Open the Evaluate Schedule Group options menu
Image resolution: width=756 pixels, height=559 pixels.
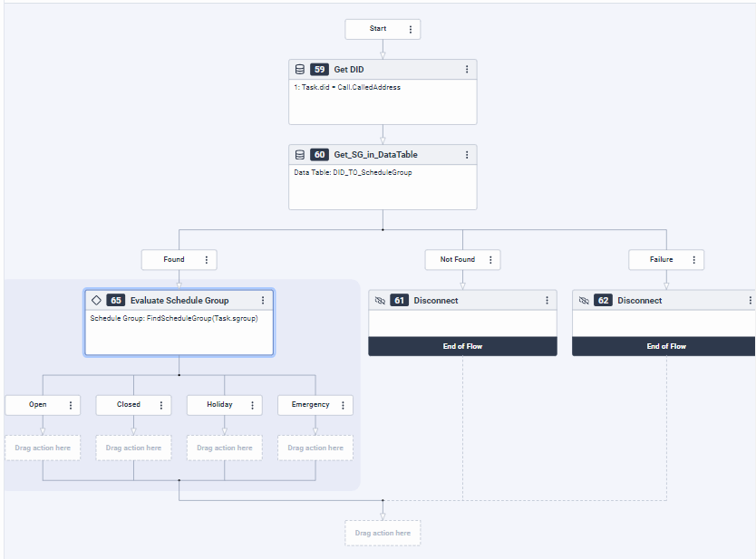click(263, 300)
